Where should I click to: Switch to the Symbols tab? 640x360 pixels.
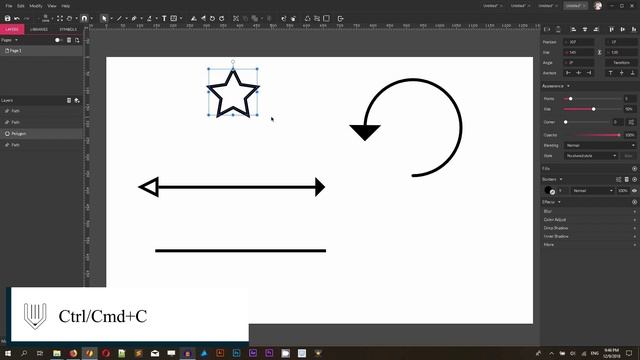coord(68,29)
